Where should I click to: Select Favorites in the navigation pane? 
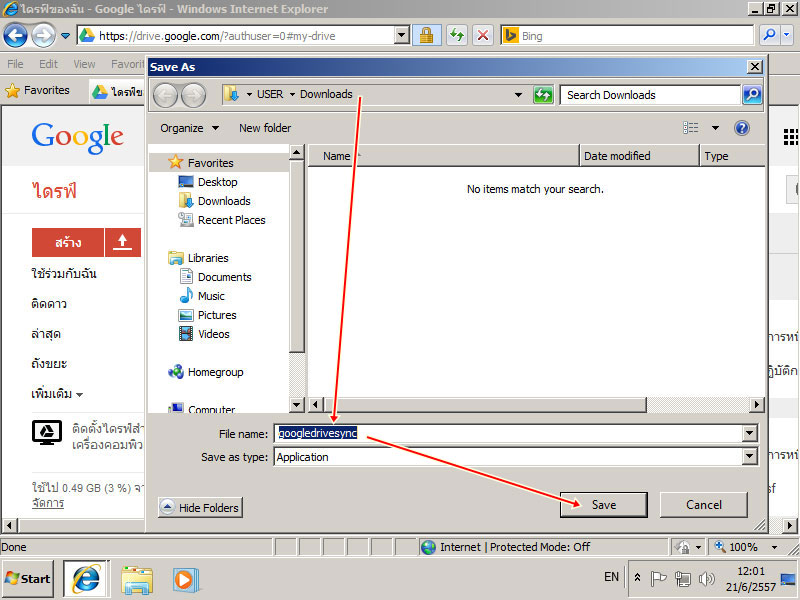coord(210,163)
